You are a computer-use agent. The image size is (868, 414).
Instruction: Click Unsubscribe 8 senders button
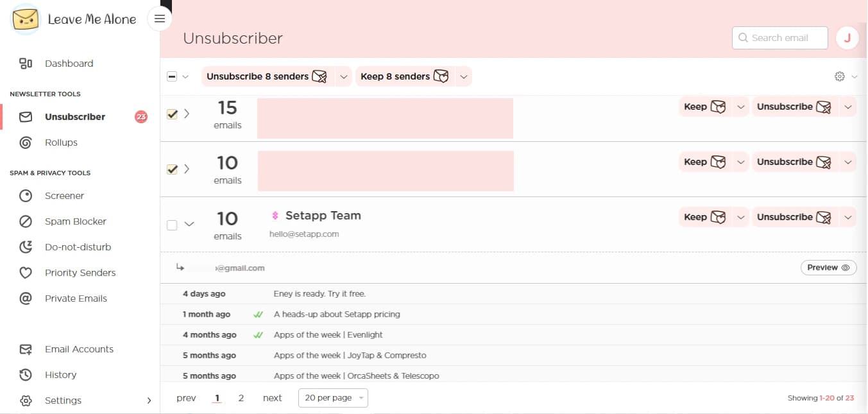[268, 76]
